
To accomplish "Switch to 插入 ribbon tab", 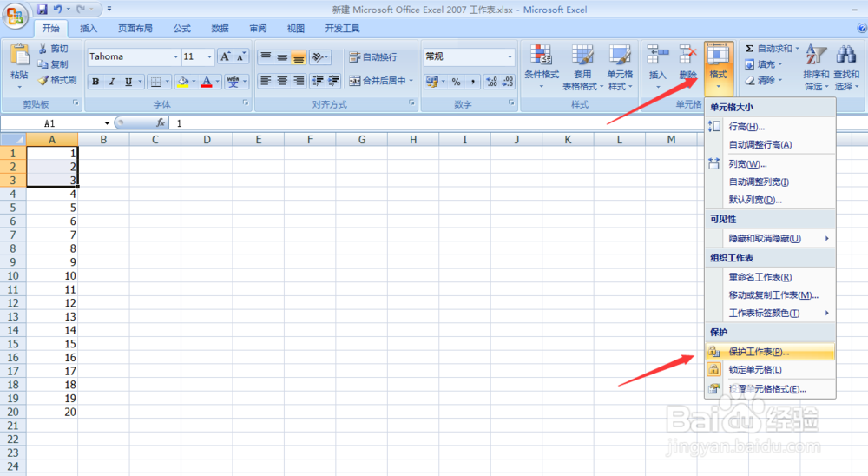I will 89,29.
